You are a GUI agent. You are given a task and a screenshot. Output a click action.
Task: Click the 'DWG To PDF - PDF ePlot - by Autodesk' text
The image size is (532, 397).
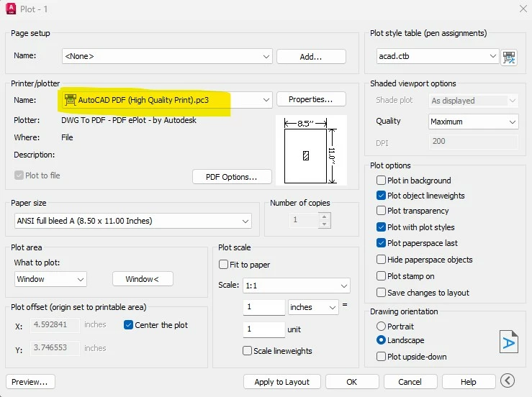pos(129,120)
